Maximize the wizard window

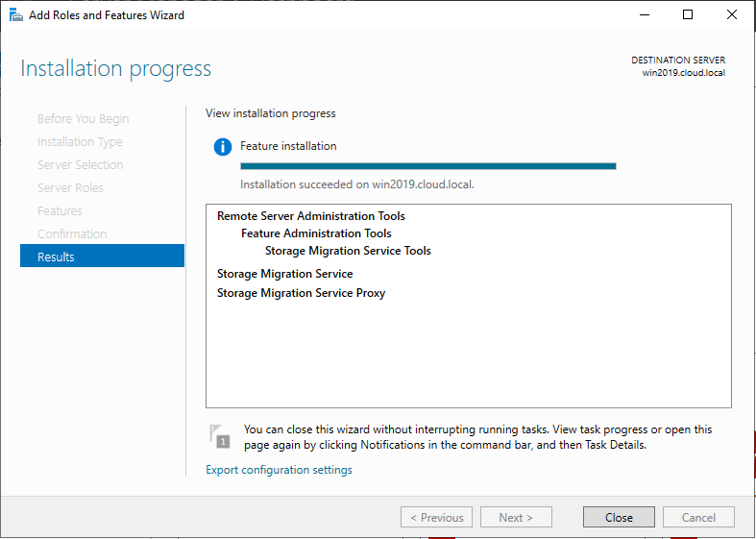[x=688, y=14]
